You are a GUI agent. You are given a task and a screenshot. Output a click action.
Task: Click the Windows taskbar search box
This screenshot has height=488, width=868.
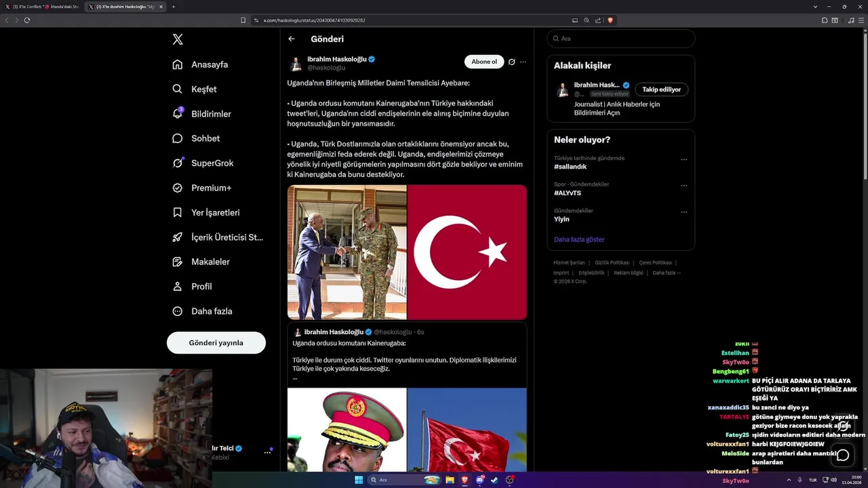click(405, 480)
